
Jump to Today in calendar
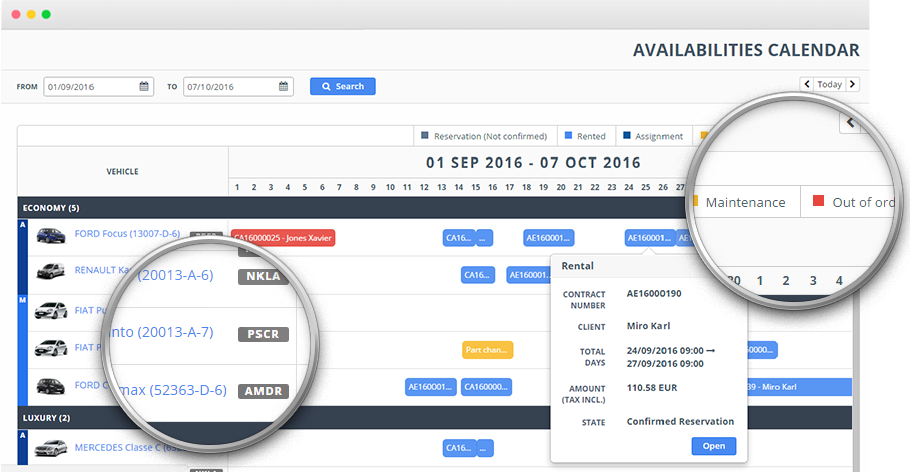(829, 84)
